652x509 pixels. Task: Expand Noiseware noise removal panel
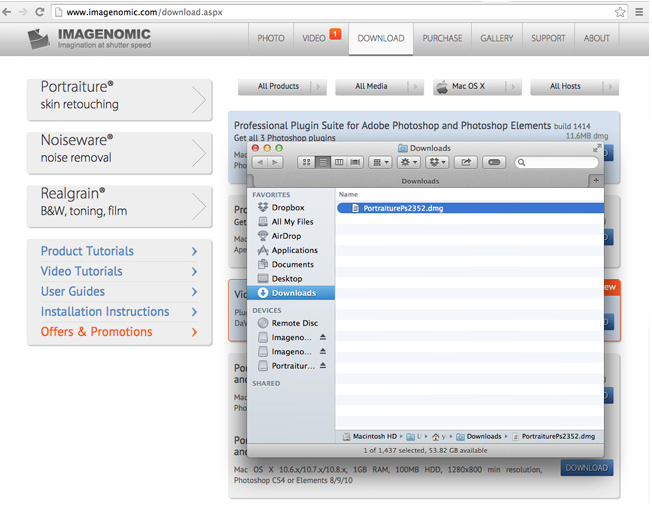pyautogui.click(x=119, y=153)
